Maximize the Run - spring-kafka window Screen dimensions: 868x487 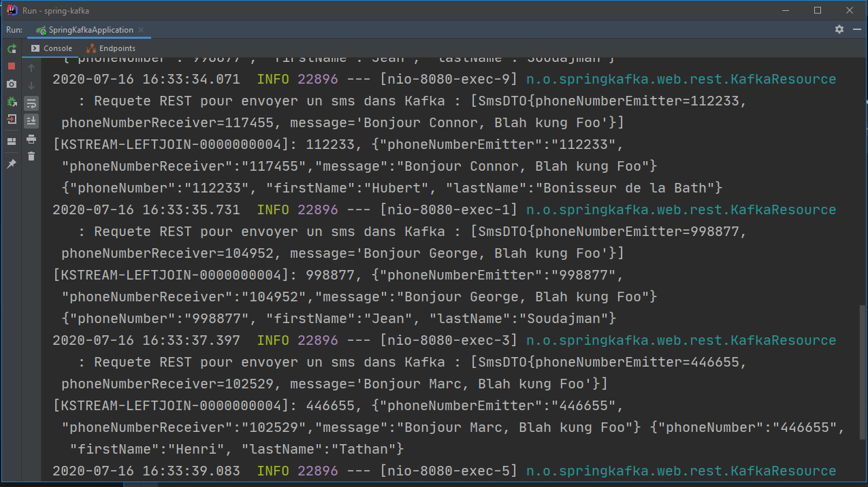(818, 10)
